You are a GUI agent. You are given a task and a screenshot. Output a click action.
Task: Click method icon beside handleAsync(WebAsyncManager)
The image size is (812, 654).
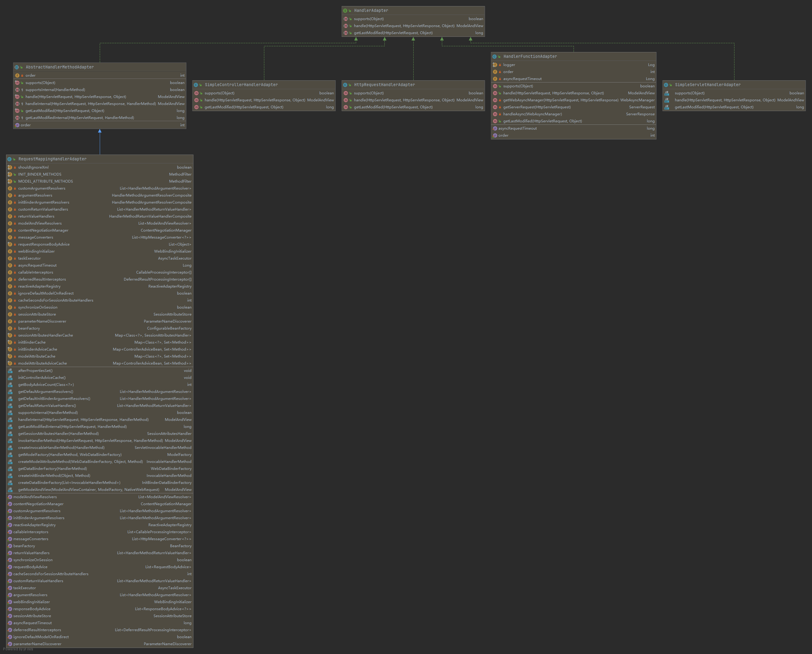495,114
